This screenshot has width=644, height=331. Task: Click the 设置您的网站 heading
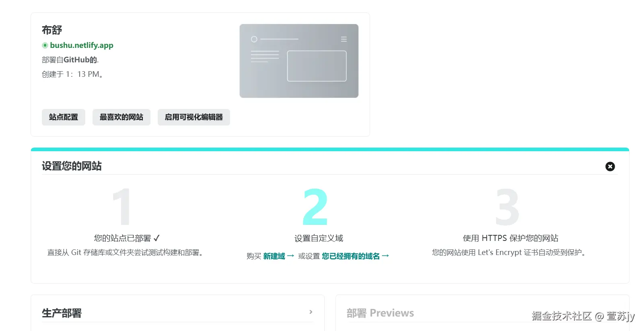pos(72,166)
